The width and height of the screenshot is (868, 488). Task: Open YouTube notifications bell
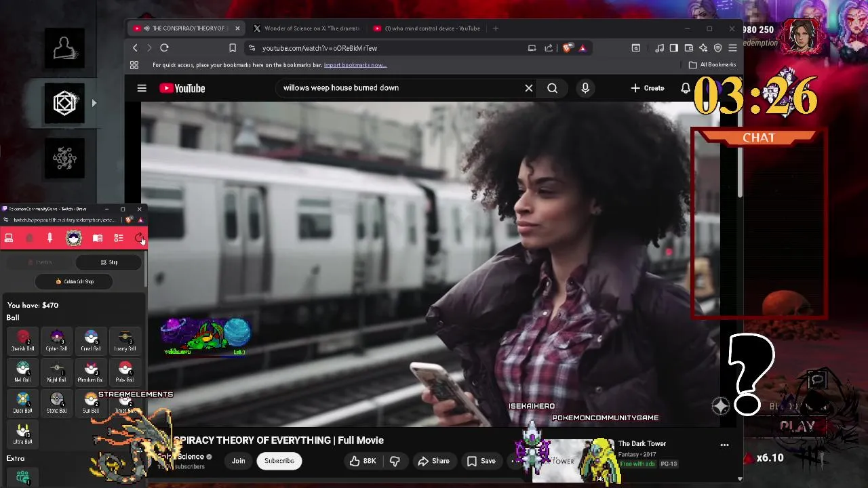coord(686,88)
